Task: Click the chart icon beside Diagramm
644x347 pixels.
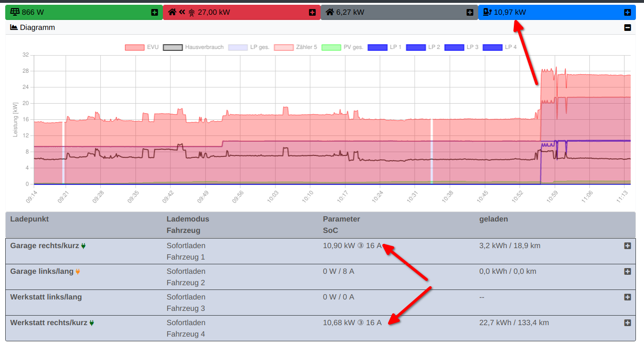Action: (14, 28)
